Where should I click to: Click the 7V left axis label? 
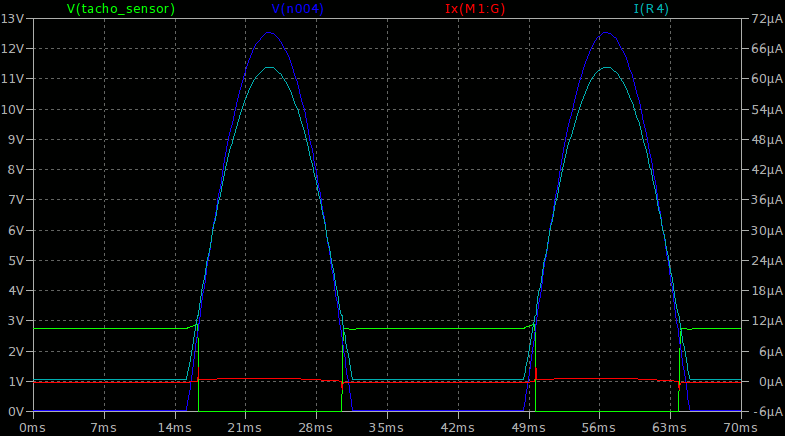(x=16, y=200)
